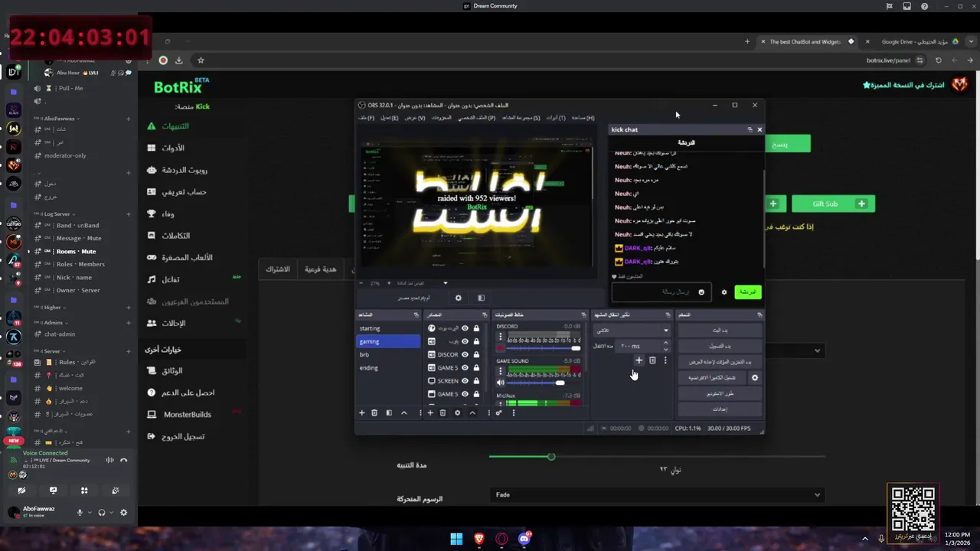Screen dimensions: 980x551
Task: Open OBS View (V) menu
Action: [415, 118]
